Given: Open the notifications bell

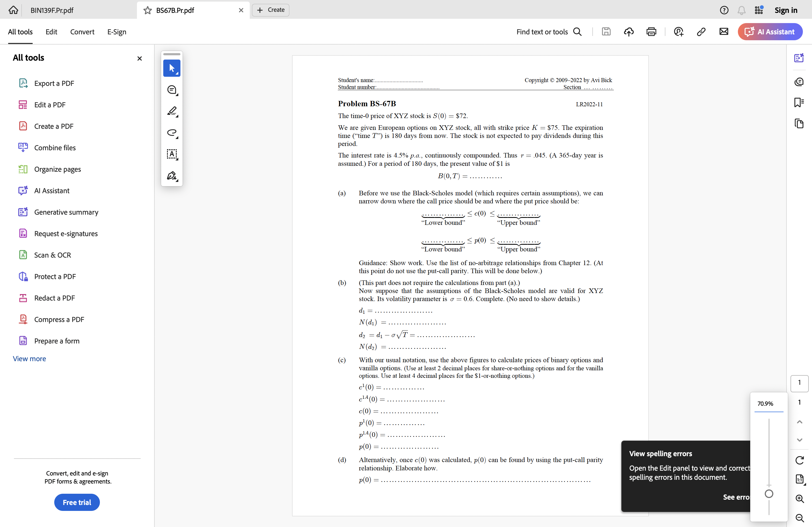Looking at the screenshot, I should [741, 10].
